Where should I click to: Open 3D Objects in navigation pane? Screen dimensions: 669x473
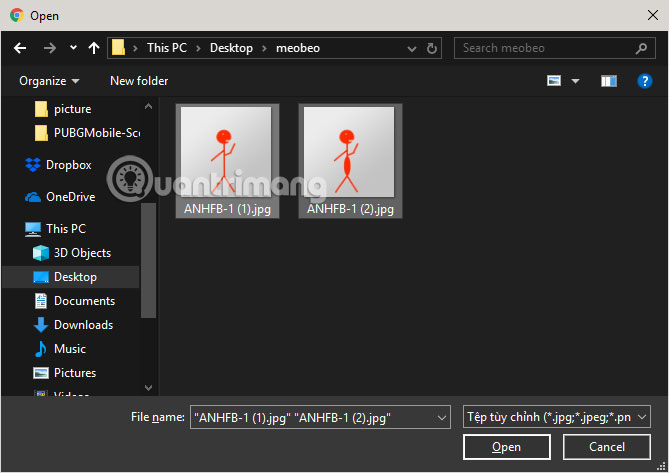82,253
